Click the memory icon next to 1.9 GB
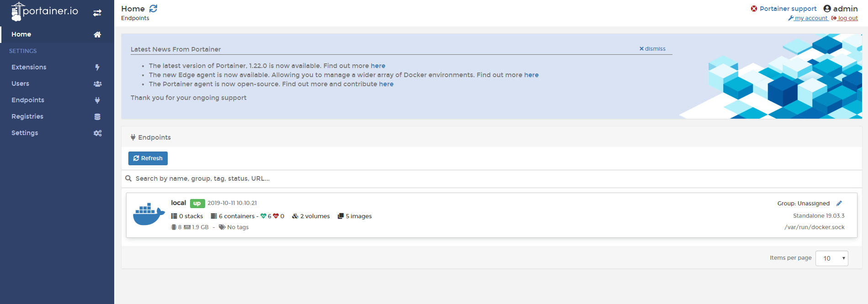This screenshot has height=304, width=868. [187, 227]
